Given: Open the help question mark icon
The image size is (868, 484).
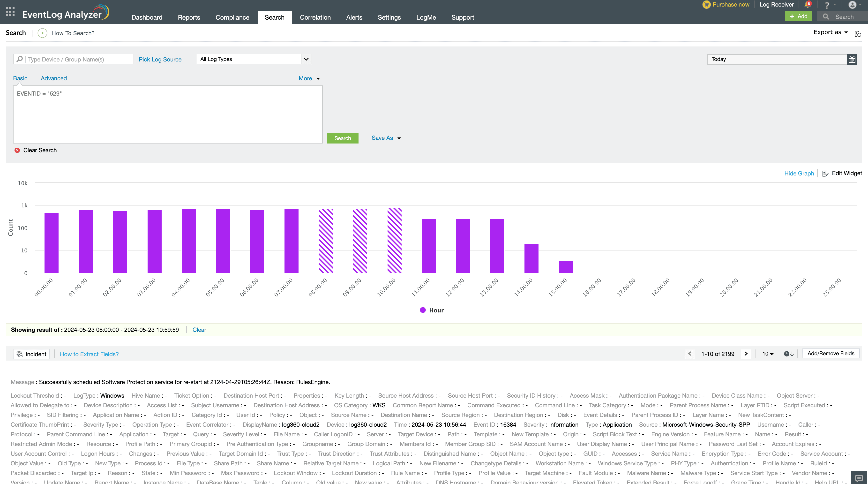Looking at the screenshot, I should coord(827,5).
